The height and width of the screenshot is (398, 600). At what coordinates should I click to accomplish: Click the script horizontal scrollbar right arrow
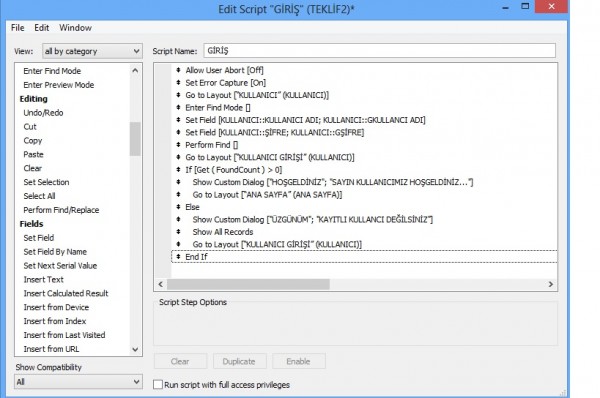point(551,284)
